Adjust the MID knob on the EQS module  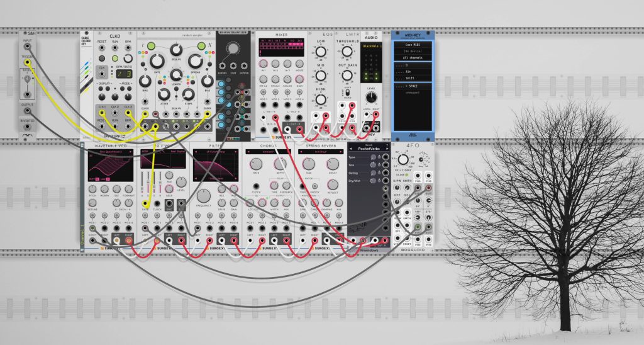point(321,76)
